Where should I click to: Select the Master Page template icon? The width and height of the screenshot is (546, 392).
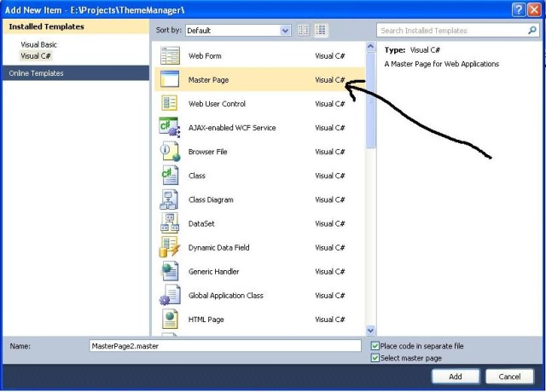click(170, 79)
